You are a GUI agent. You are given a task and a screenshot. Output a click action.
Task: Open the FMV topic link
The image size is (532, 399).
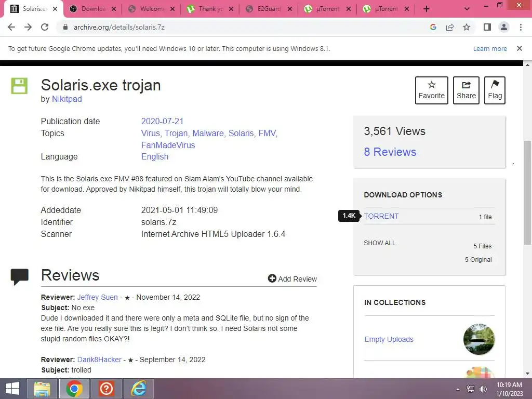click(x=267, y=133)
